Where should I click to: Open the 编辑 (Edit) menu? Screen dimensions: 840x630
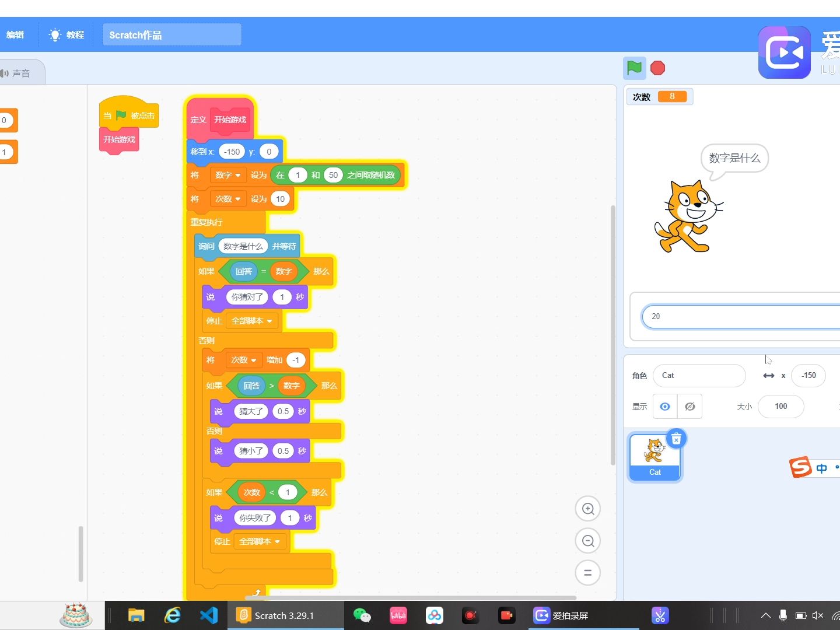pos(15,35)
